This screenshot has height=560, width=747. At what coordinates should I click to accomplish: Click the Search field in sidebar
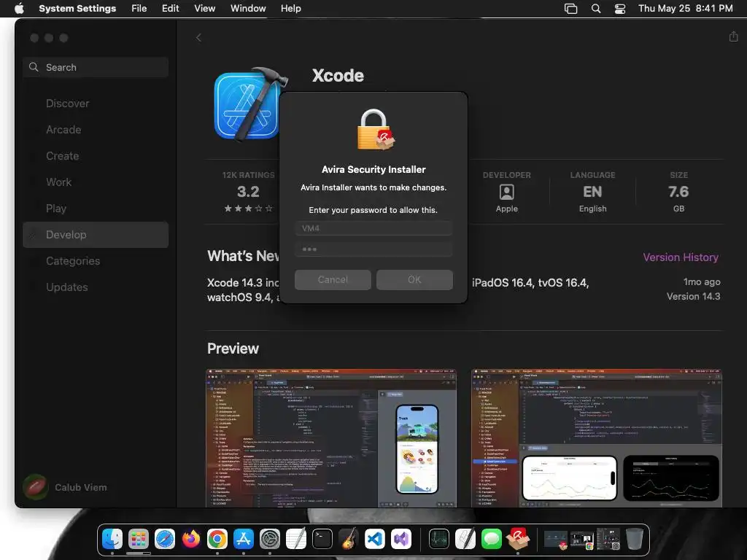pos(96,67)
